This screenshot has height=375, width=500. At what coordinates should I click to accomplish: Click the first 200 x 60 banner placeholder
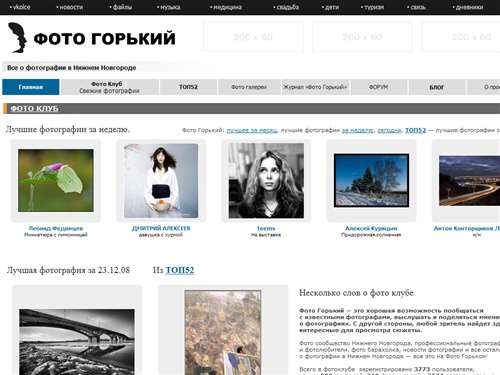click(x=253, y=37)
